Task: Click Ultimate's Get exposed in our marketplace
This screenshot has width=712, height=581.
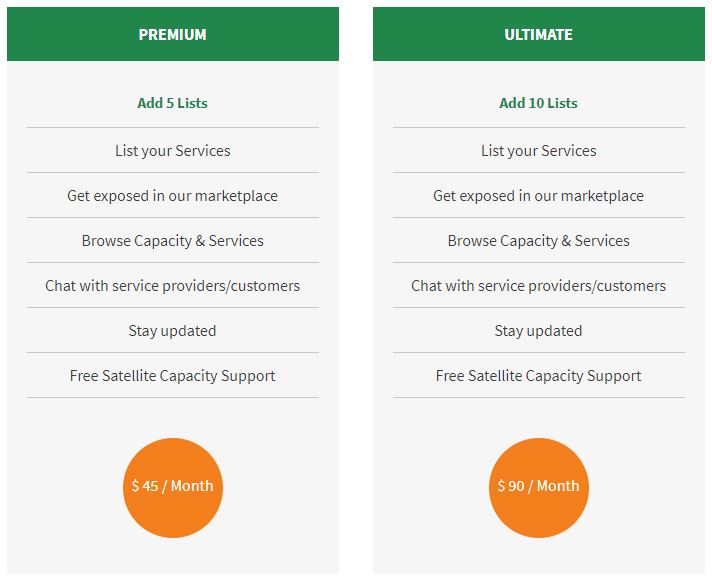Action: click(539, 196)
